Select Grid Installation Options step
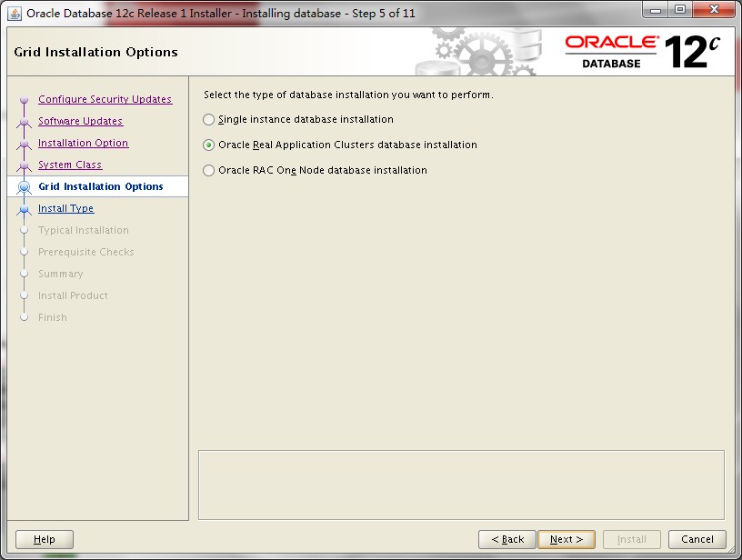The height and width of the screenshot is (560, 742). [101, 186]
